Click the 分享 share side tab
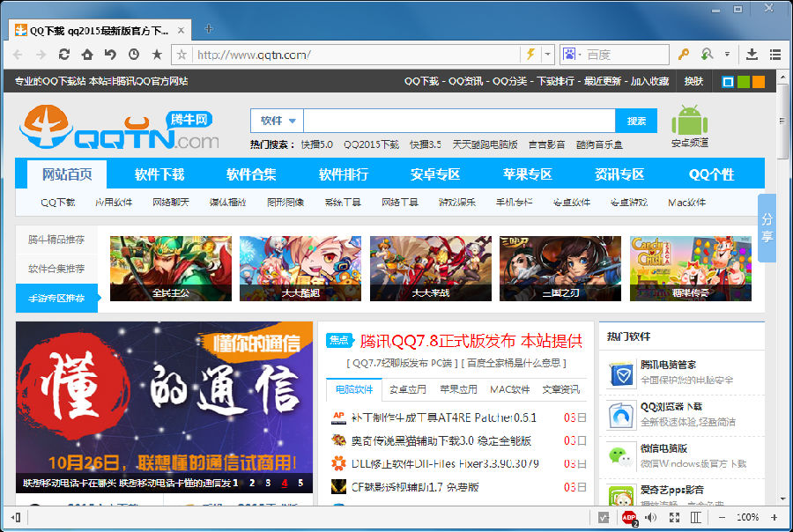The image size is (793, 532). pyautogui.click(x=767, y=227)
